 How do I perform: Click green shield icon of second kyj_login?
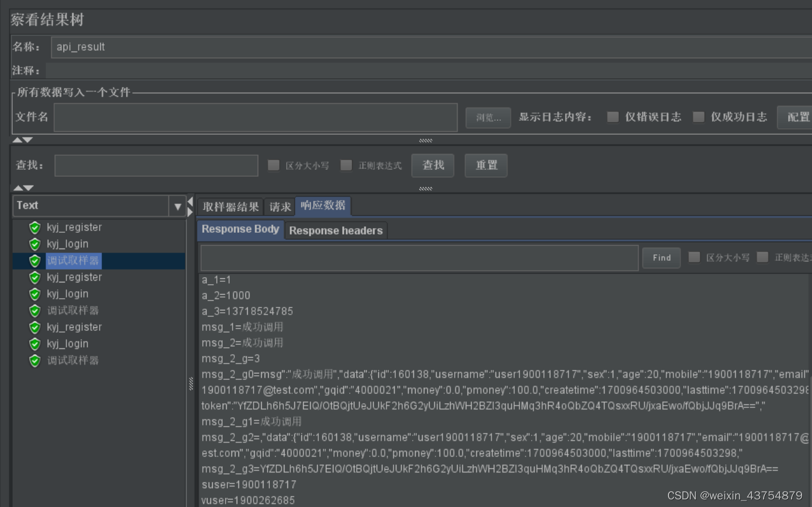(35, 294)
